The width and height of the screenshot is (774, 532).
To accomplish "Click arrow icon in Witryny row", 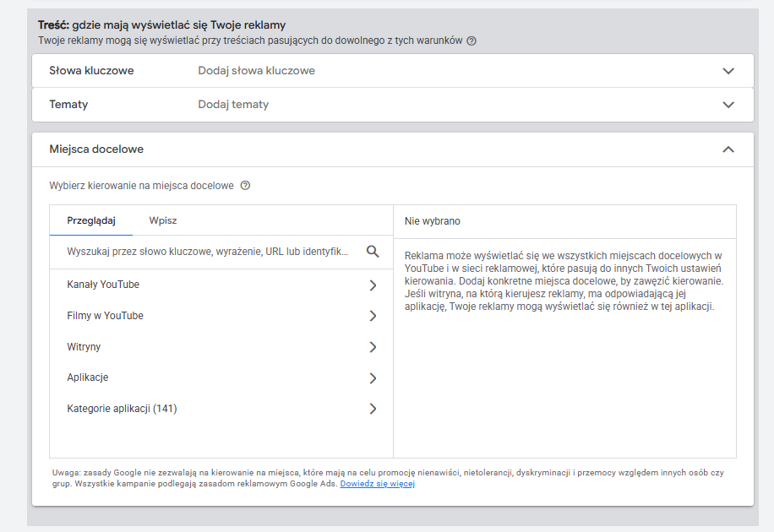I will 373,347.
